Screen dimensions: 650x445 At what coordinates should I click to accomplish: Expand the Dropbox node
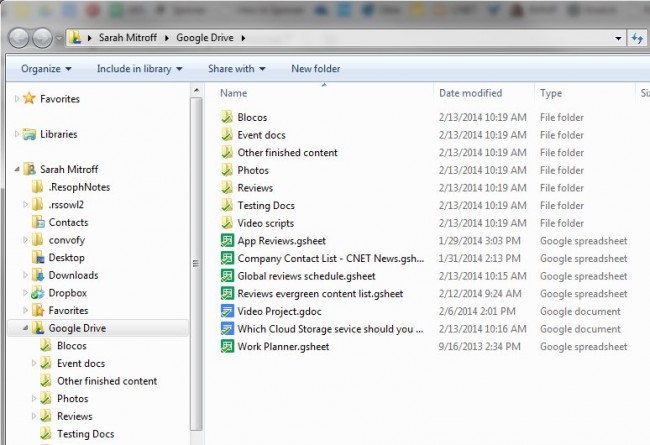25,293
